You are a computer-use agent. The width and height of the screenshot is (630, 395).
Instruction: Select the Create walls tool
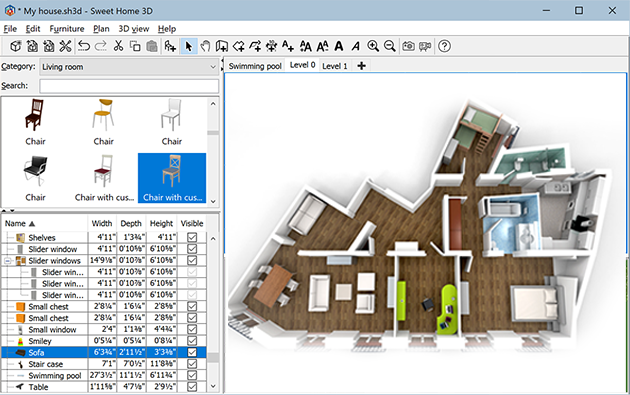click(221, 46)
